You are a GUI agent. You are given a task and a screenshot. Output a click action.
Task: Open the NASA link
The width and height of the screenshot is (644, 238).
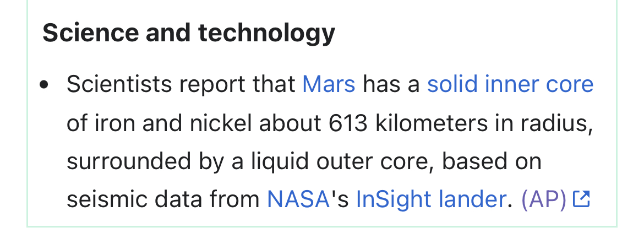[x=298, y=199]
